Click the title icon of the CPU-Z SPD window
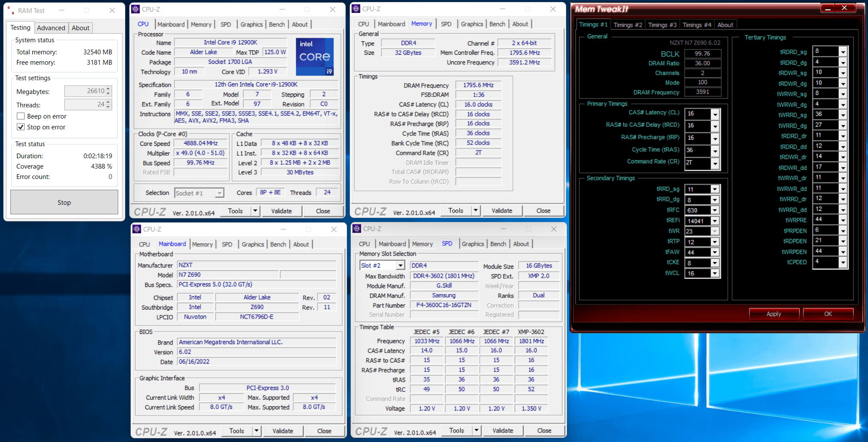The image size is (868, 442). click(x=357, y=229)
